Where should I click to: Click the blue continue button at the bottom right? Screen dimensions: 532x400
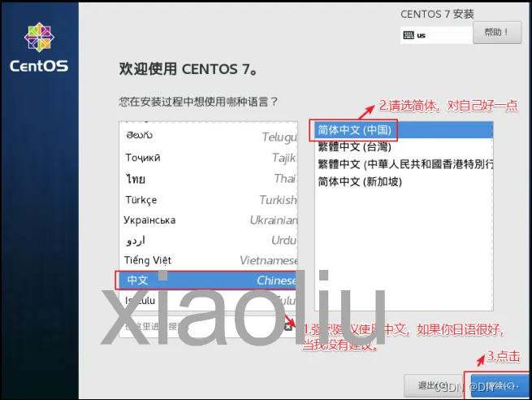500,385
